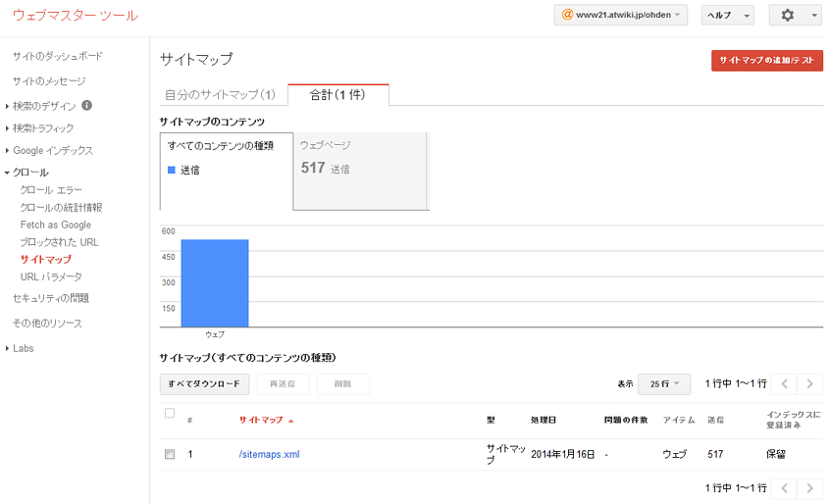Expand 検索のデザイン section

[44, 106]
